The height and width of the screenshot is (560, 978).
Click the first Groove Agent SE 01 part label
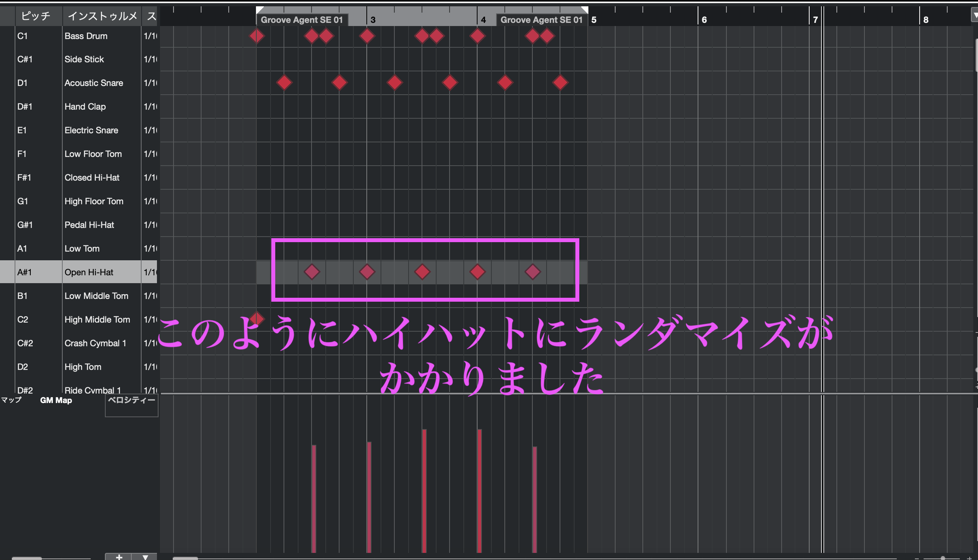(x=302, y=20)
